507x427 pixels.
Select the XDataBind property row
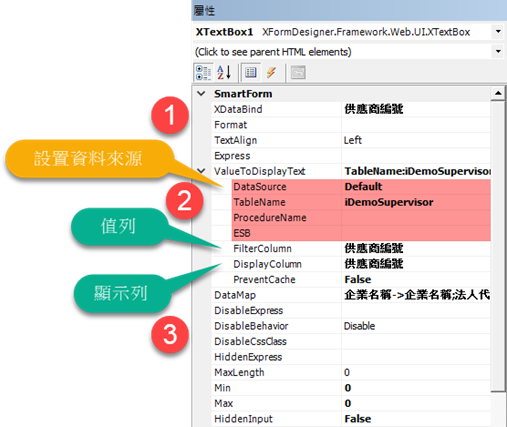point(351,109)
